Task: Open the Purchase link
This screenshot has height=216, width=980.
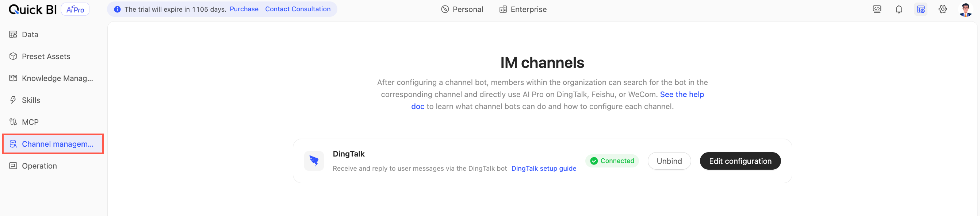Action: 244,9
